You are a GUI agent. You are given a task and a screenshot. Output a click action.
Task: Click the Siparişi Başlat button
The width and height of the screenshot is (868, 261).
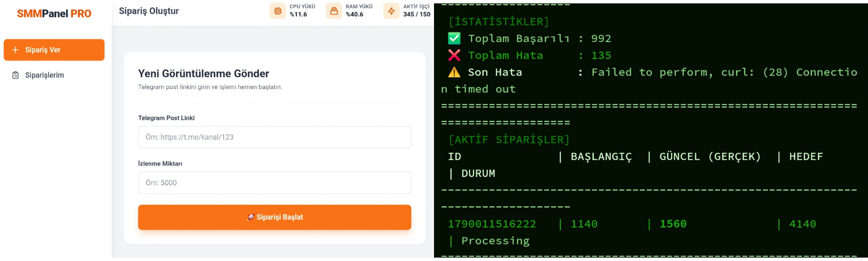[x=274, y=217]
